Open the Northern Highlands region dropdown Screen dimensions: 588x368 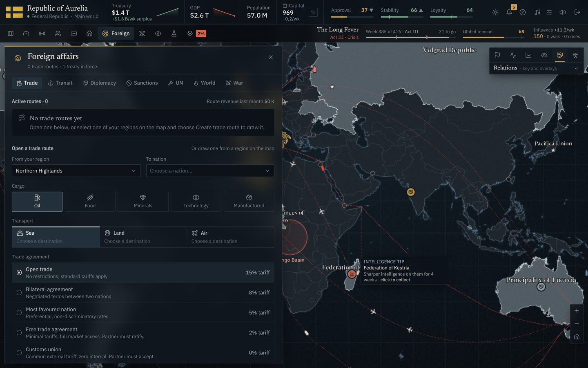[76, 171]
